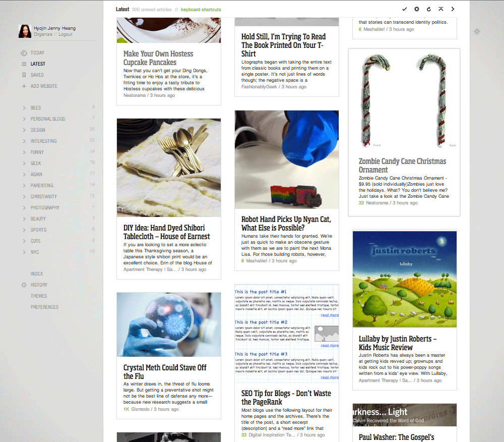Click the Logout link
Image resolution: width=504 pixels, height=442 pixels.
point(65,34)
